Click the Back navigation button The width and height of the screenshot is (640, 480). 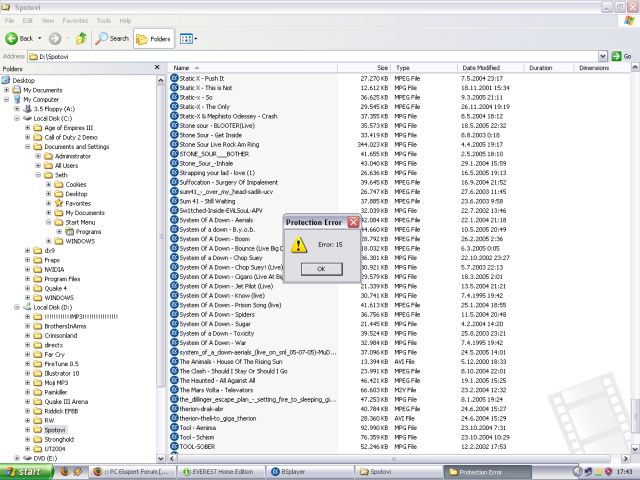coord(22,38)
